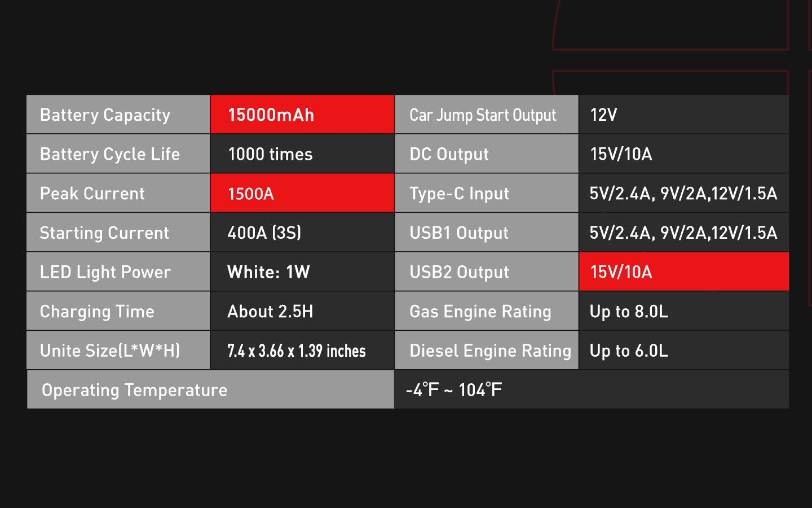Select the red 1500A value cell
The height and width of the screenshot is (508, 812).
coord(302,193)
